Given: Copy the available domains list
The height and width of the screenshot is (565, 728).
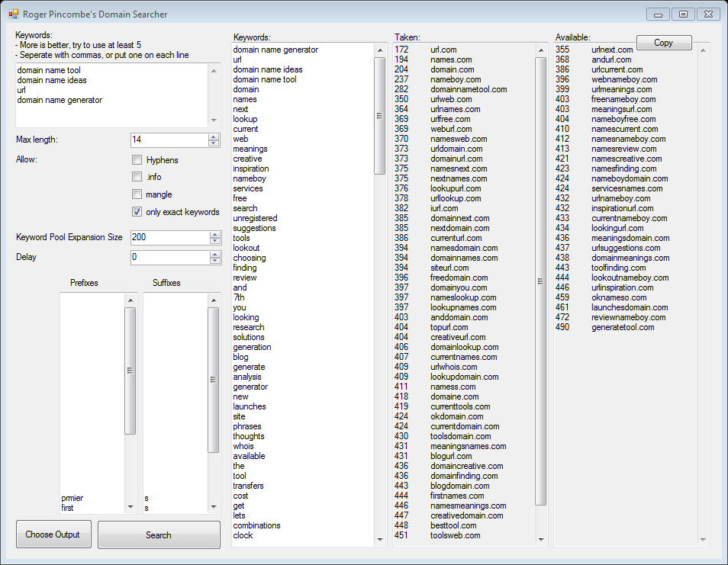Looking at the screenshot, I should (x=663, y=43).
